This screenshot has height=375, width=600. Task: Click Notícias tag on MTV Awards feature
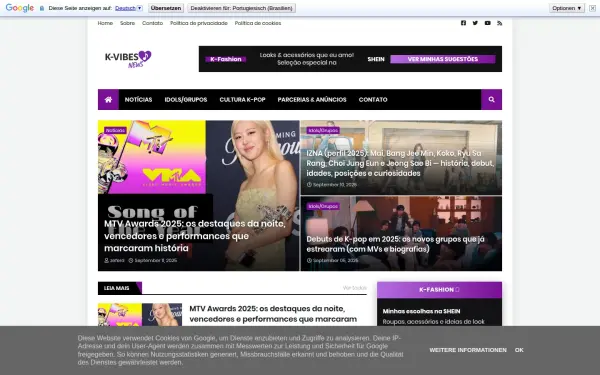pyautogui.click(x=115, y=130)
